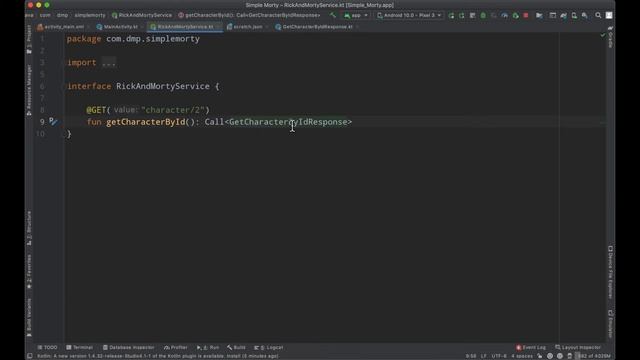This screenshot has width=640, height=360.
Task: Open the UTF-8 encoding selector
Action: [499, 356]
